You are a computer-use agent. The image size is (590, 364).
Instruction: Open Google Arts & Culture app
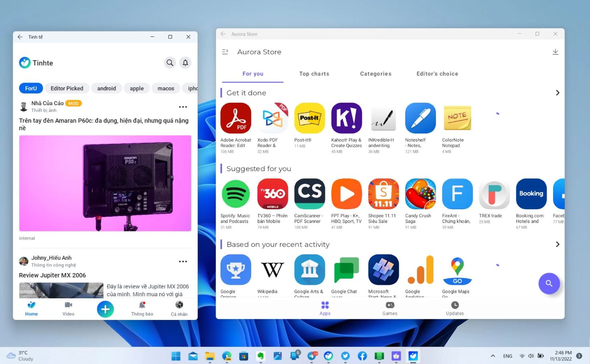point(309,269)
